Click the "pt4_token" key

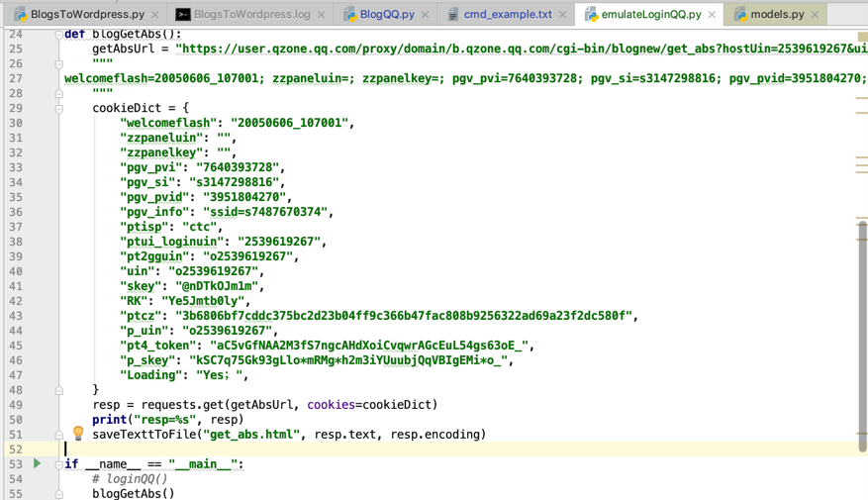pos(157,346)
